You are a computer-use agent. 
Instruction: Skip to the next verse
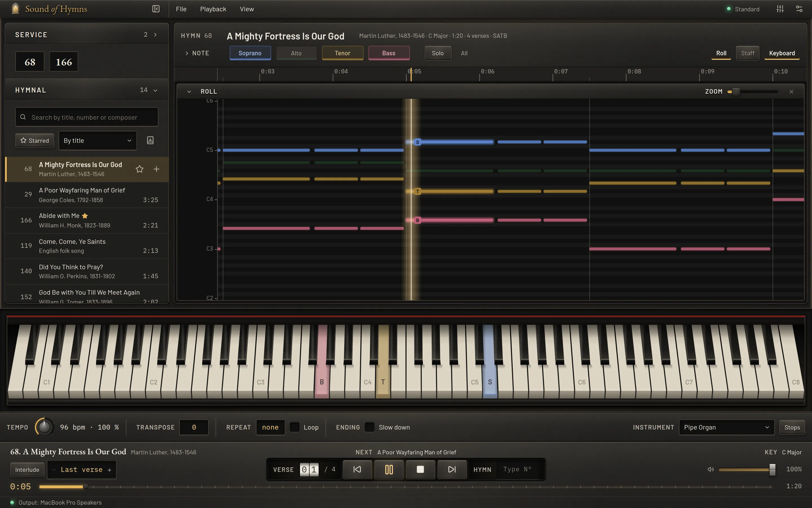click(452, 469)
